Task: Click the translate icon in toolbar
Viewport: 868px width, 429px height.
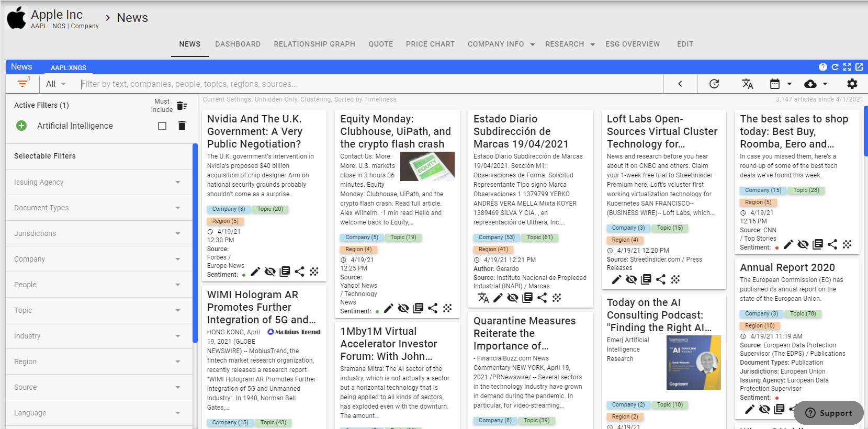Action: [x=748, y=84]
